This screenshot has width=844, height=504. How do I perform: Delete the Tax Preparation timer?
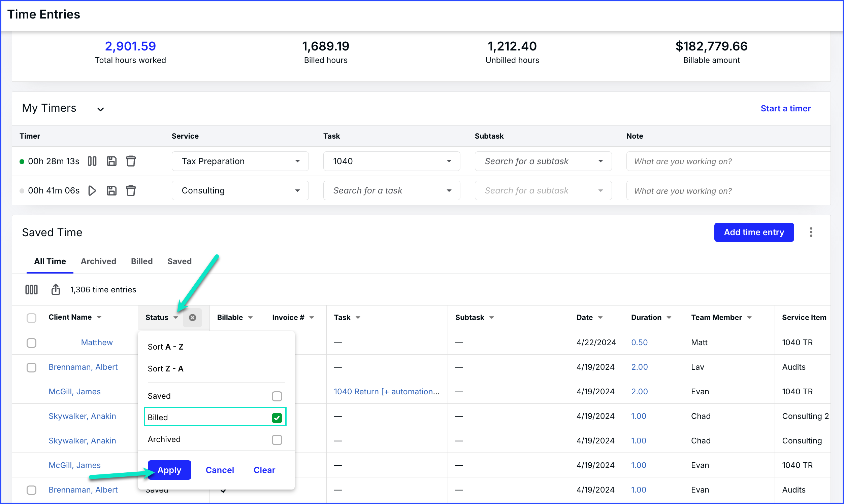(x=131, y=161)
